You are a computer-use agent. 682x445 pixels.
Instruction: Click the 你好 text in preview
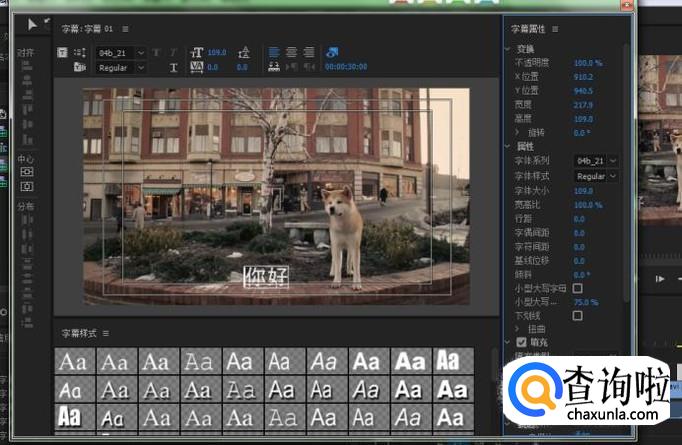[267, 278]
